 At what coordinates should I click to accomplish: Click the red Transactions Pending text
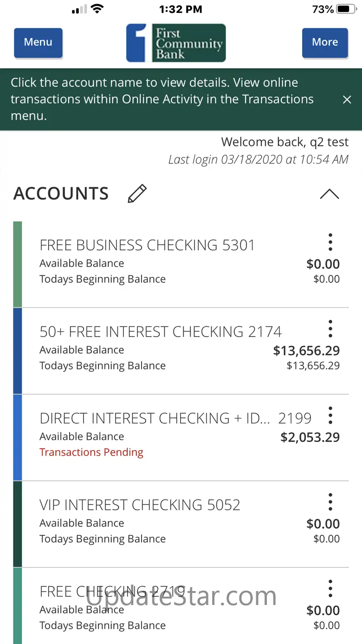(x=91, y=452)
